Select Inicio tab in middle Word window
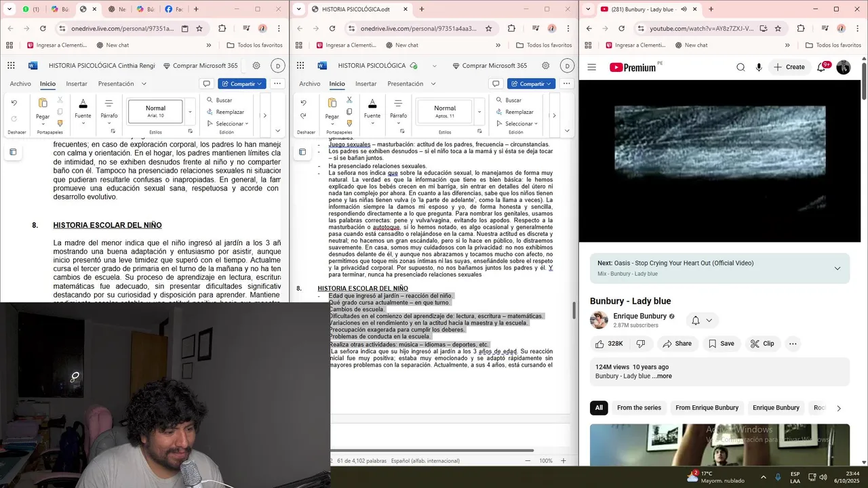The height and width of the screenshot is (488, 868). tap(337, 84)
